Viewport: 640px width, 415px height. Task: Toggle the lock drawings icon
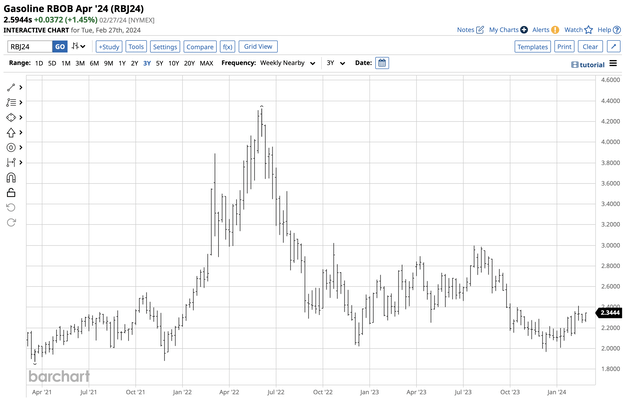[x=11, y=193]
